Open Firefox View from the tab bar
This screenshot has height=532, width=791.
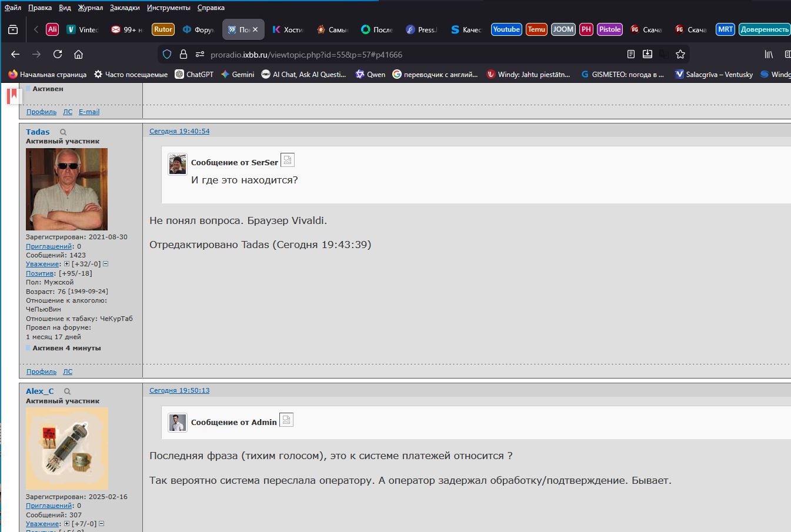[13, 29]
